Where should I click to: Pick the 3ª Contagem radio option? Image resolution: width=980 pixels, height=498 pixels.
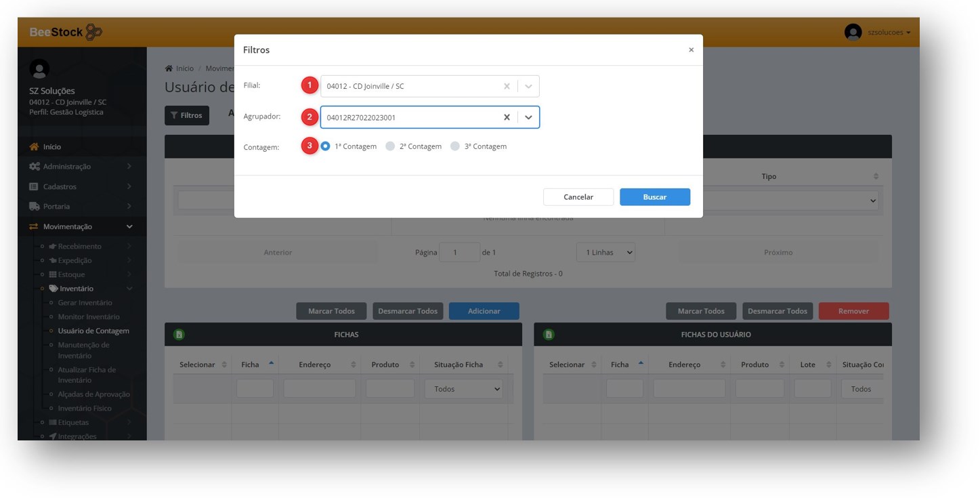pyautogui.click(x=455, y=146)
